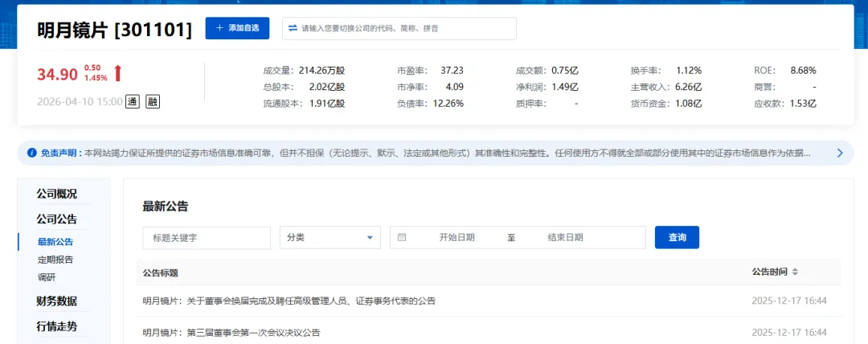Image resolution: width=868 pixels, height=344 pixels.
Task: Open 公司概况 in sidebar
Action: pos(57,195)
